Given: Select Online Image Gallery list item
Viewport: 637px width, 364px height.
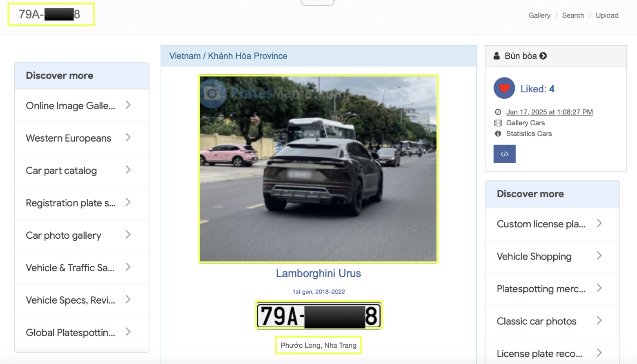Looking at the screenshot, I should pyautogui.click(x=82, y=106).
